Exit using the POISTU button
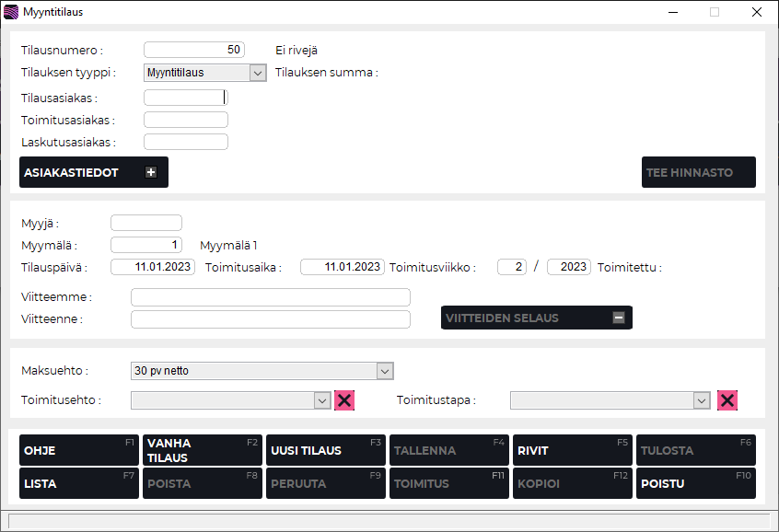This screenshot has height=532, width=779. point(695,483)
